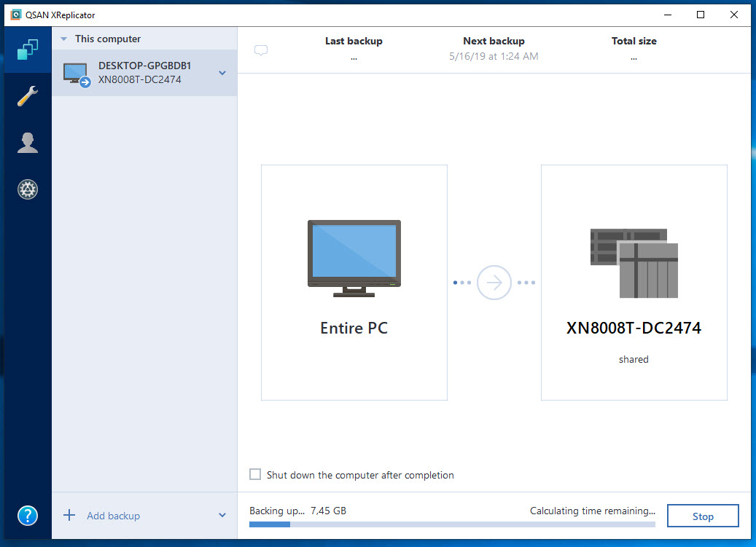Enable Shut down the computer after completion
This screenshot has width=756, height=547.
click(x=255, y=474)
